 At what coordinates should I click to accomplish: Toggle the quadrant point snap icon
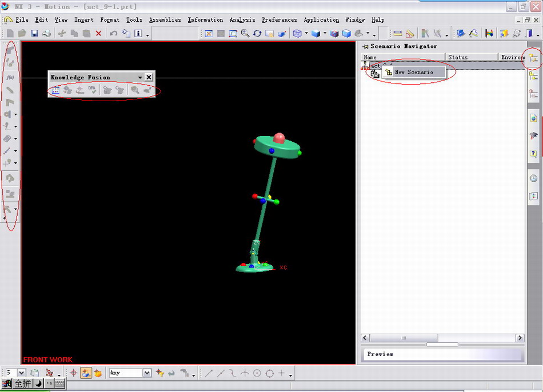tap(269, 373)
